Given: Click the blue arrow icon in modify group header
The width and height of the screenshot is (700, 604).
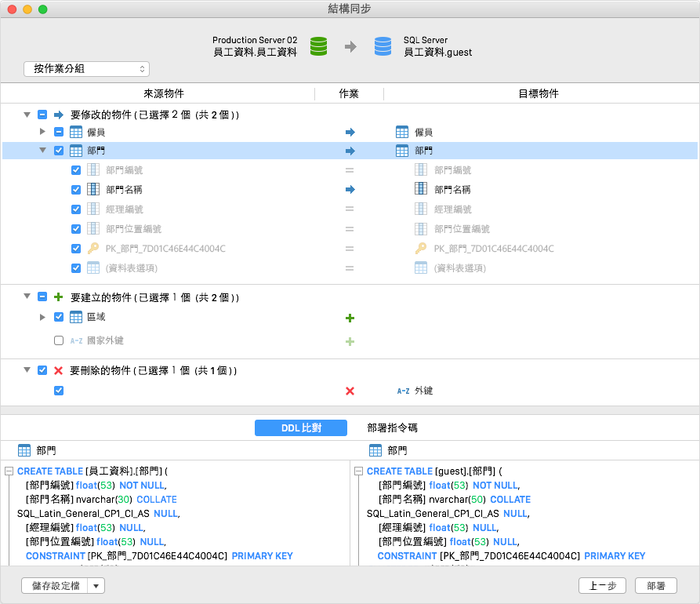Looking at the screenshot, I should 59,115.
